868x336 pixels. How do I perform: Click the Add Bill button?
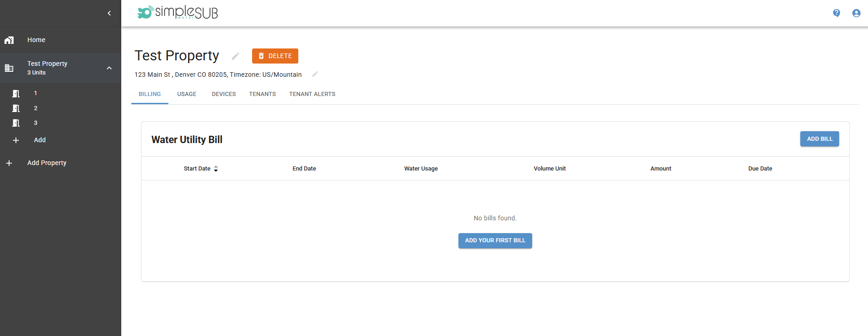(819, 139)
